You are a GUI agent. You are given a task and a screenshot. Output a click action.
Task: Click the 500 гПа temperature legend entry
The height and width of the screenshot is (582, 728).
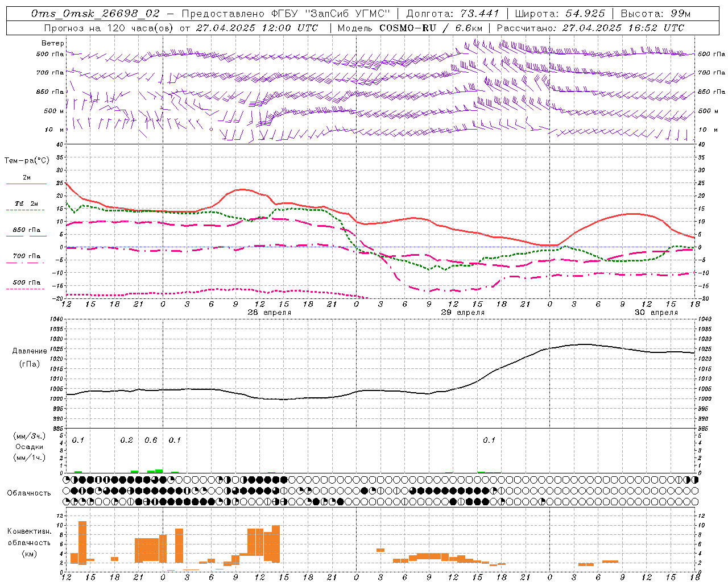tap(27, 282)
